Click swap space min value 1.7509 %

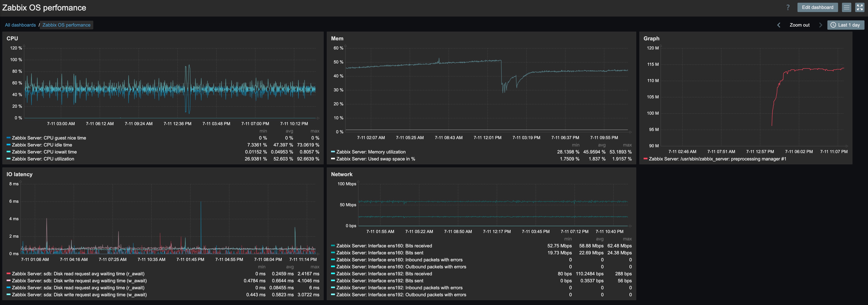pyautogui.click(x=569, y=159)
